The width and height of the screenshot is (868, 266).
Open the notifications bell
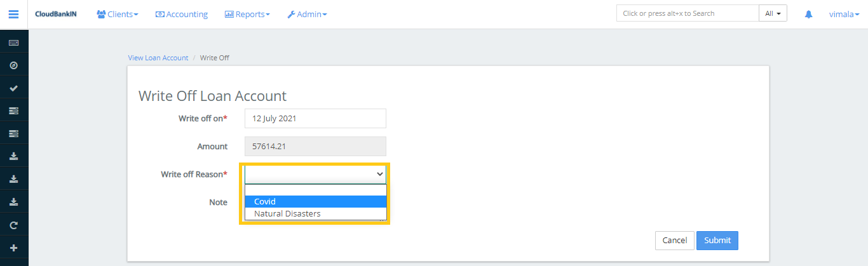808,14
